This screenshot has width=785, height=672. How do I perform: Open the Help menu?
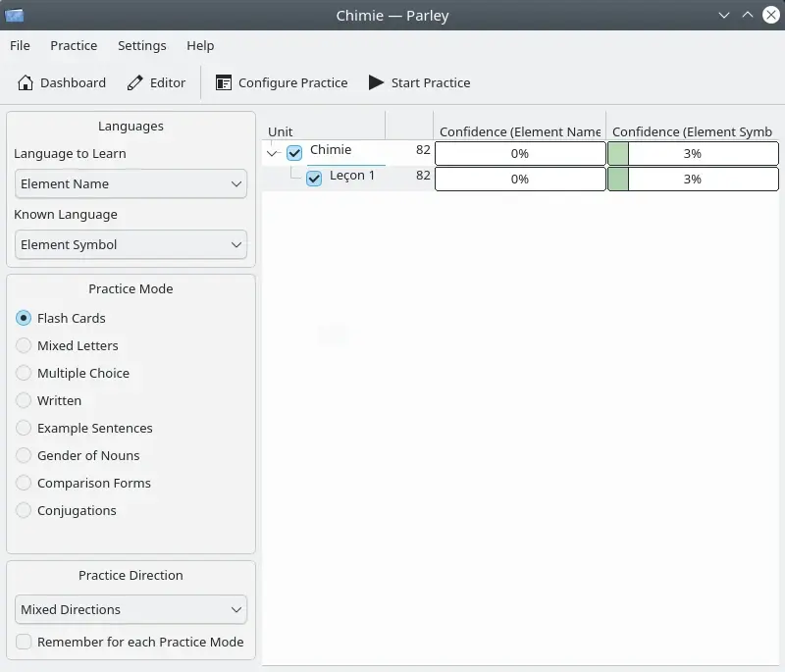200,45
